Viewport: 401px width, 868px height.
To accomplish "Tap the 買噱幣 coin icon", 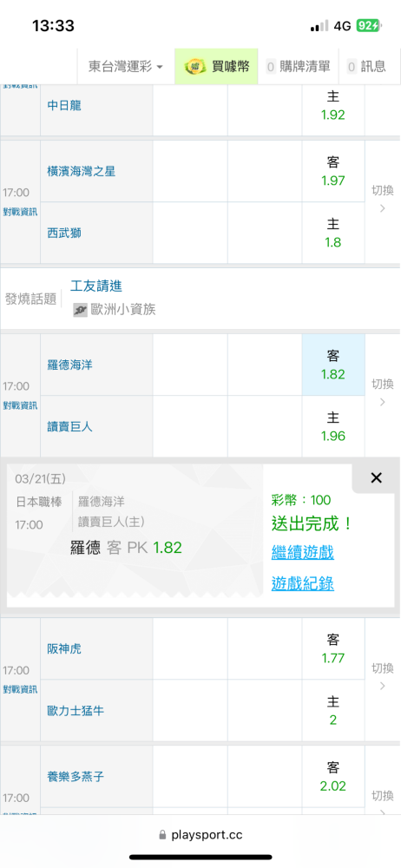I will (194, 67).
